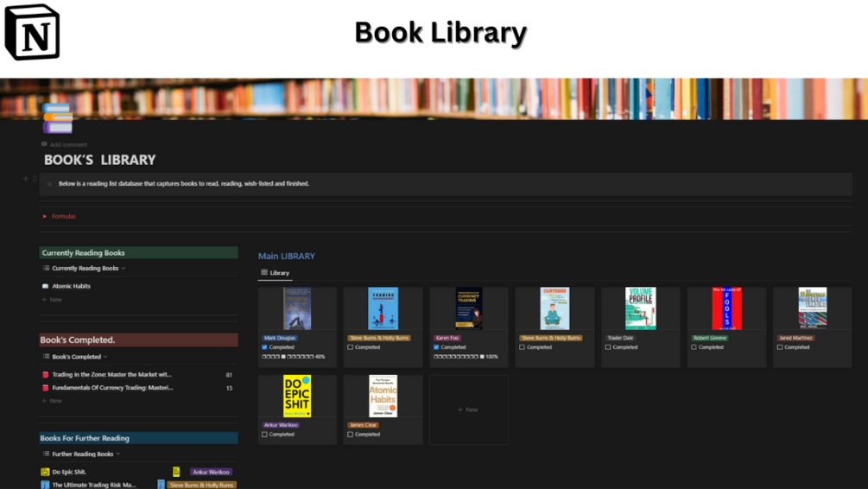The image size is (868, 489).
Task: Click the BOOK'S LIBRARY page title
Action: click(x=100, y=160)
